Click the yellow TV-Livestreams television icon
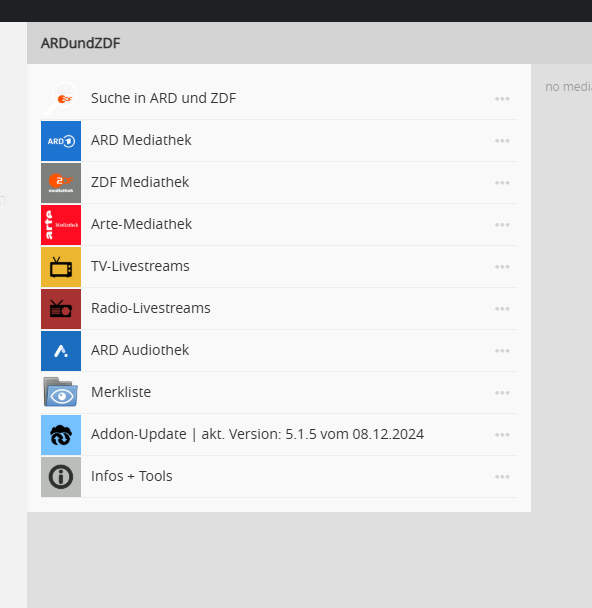 pos(61,267)
